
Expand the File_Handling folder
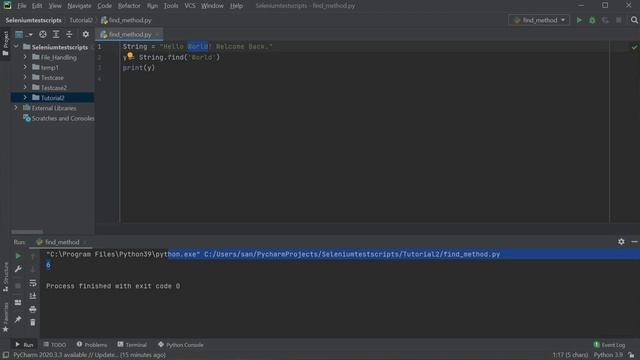click(x=25, y=57)
